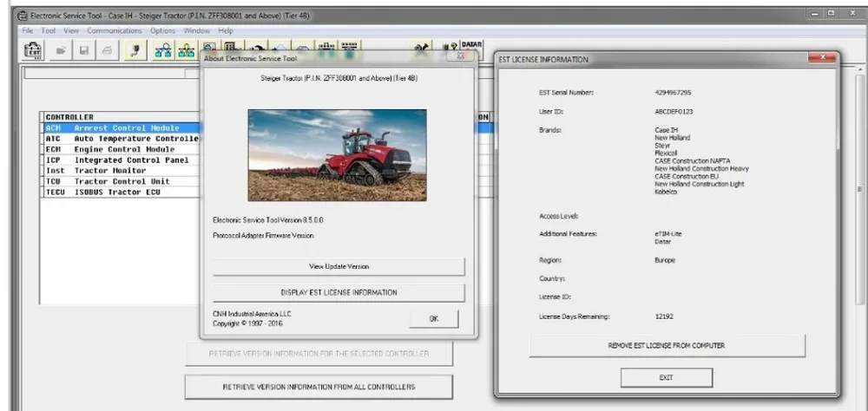The width and height of the screenshot is (868, 411).
Task: Select the ACM Armrest Control Module row
Action: [122, 127]
